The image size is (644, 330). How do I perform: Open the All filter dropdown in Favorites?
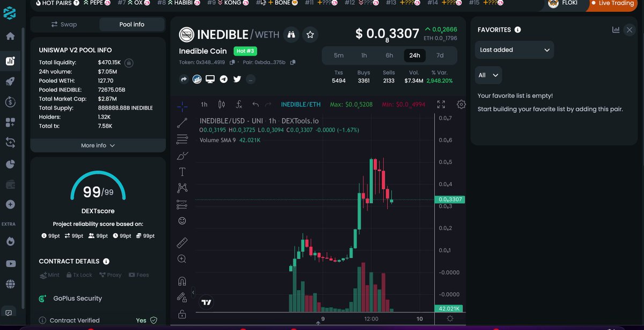[488, 75]
